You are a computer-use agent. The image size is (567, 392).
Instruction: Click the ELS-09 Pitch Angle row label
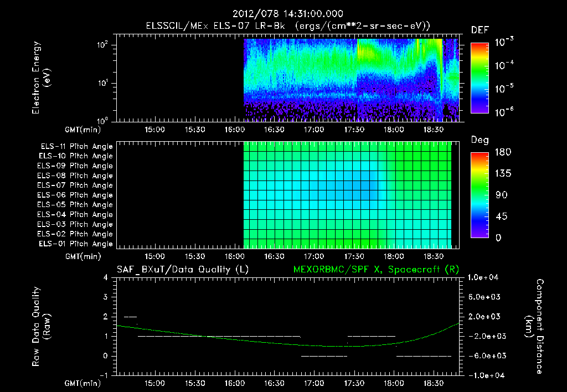click(75, 166)
